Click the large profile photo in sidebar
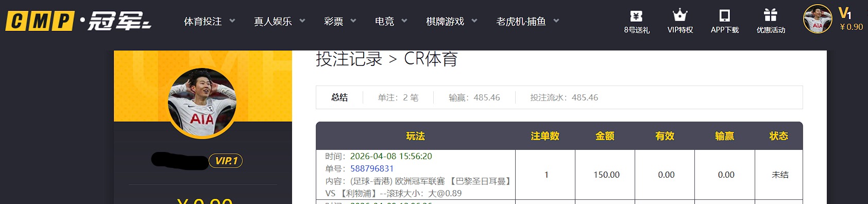The width and height of the screenshot is (868, 204). 202,103
